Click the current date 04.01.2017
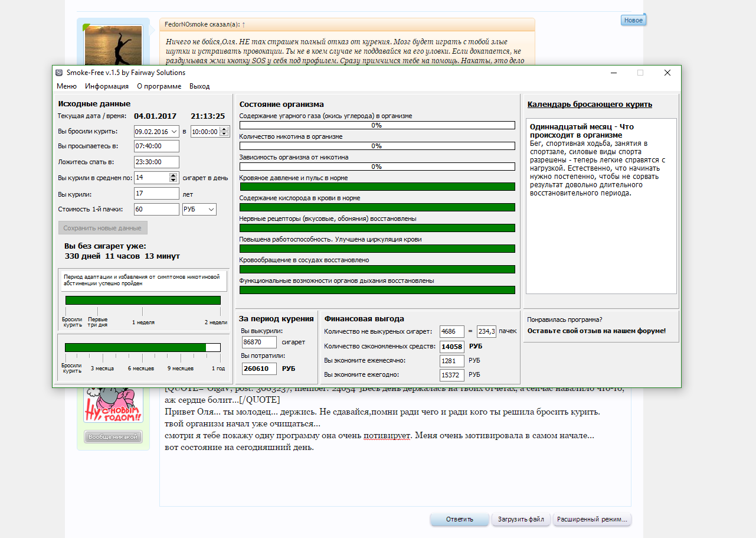Viewport: 756px width, 538px height. (156, 116)
